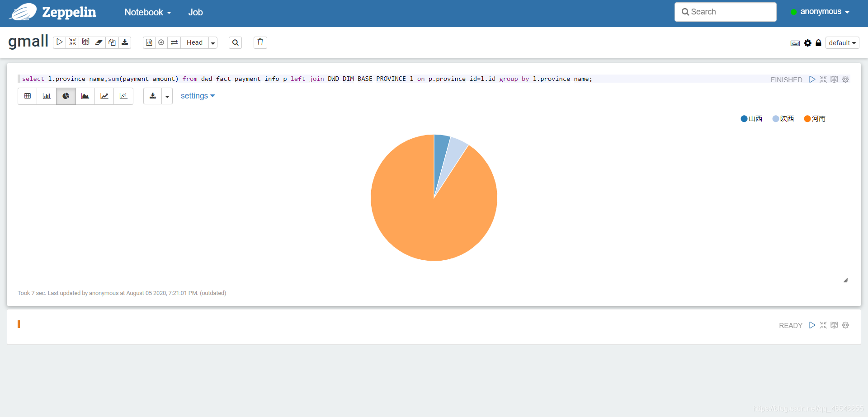Open the download format caret dropdown
The height and width of the screenshot is (417, 868).
[x=167, y=96]
